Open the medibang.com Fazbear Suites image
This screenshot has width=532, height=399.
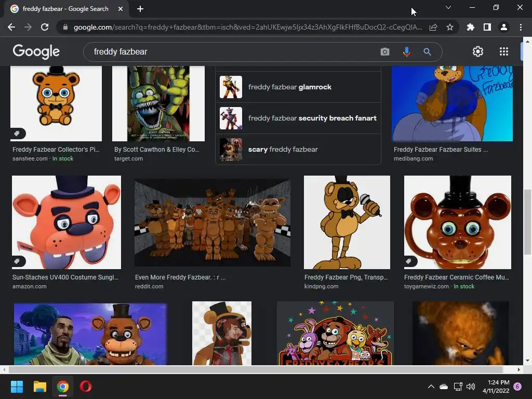coord(452,103)
